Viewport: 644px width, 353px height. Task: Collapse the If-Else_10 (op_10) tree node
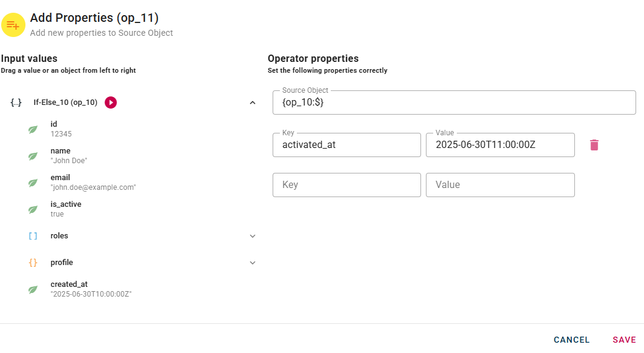tap(253, 103)
